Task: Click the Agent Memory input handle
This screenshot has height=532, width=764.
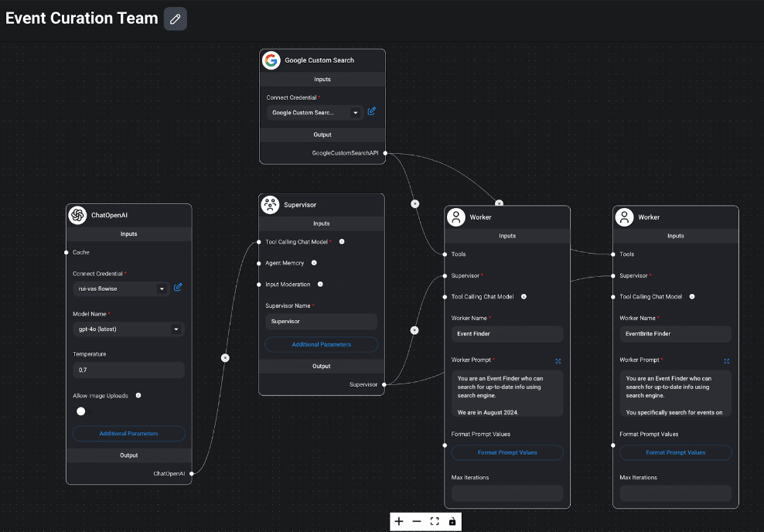Action: pyautogui.click(x=259, y=263)
